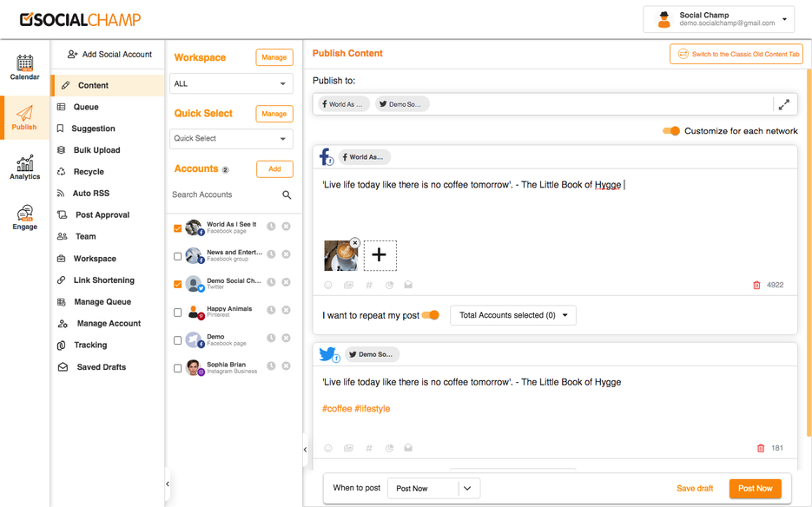This screenshot has height=507, width=812.
Task: Open the Workspace ALL dropdown
Action: point(230,82)
